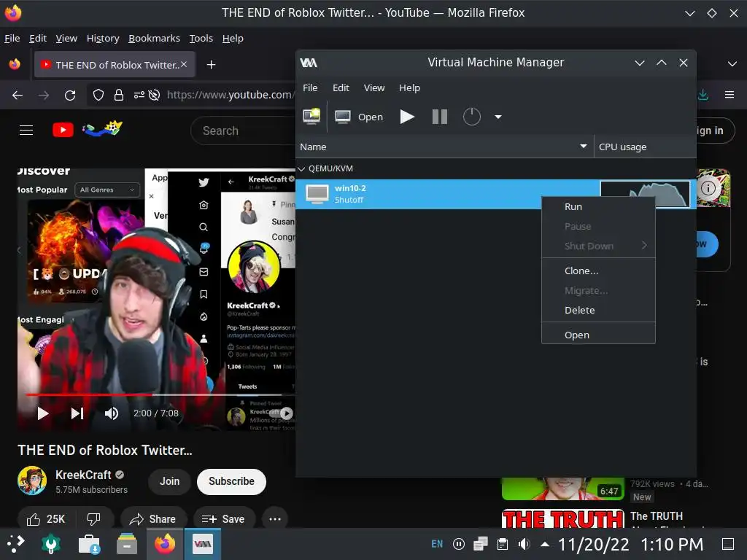Seek on the video progress bar

[160, 394]
